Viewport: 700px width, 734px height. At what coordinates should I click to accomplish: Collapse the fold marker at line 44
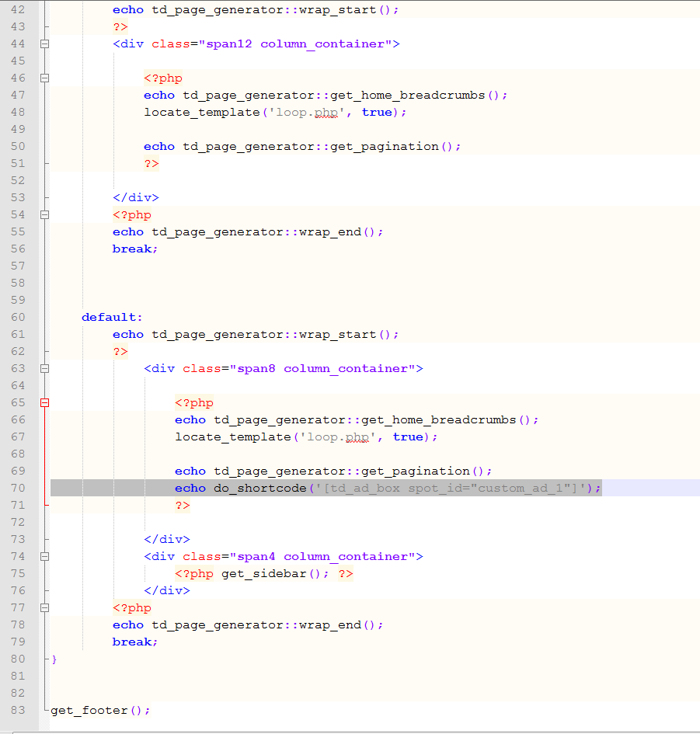pos(44,44)
